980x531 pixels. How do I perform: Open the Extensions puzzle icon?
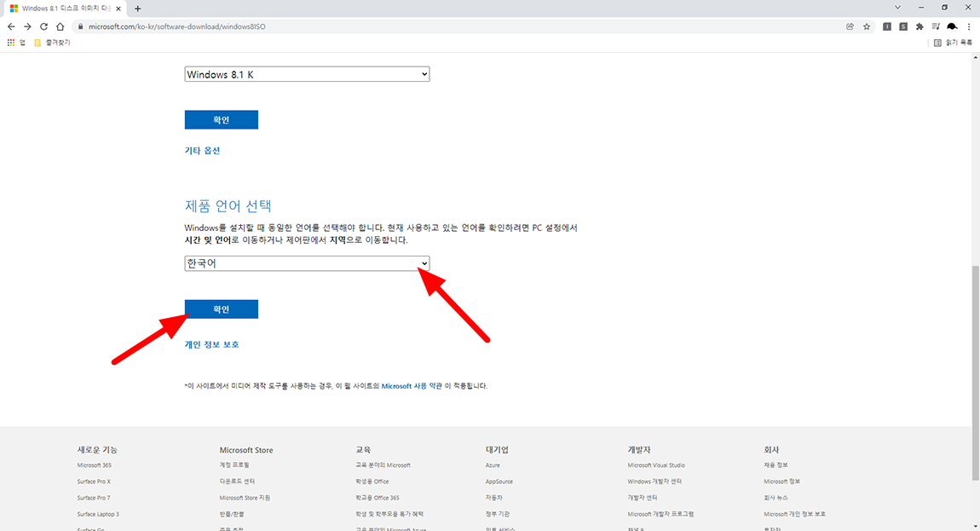click(919, 26)
